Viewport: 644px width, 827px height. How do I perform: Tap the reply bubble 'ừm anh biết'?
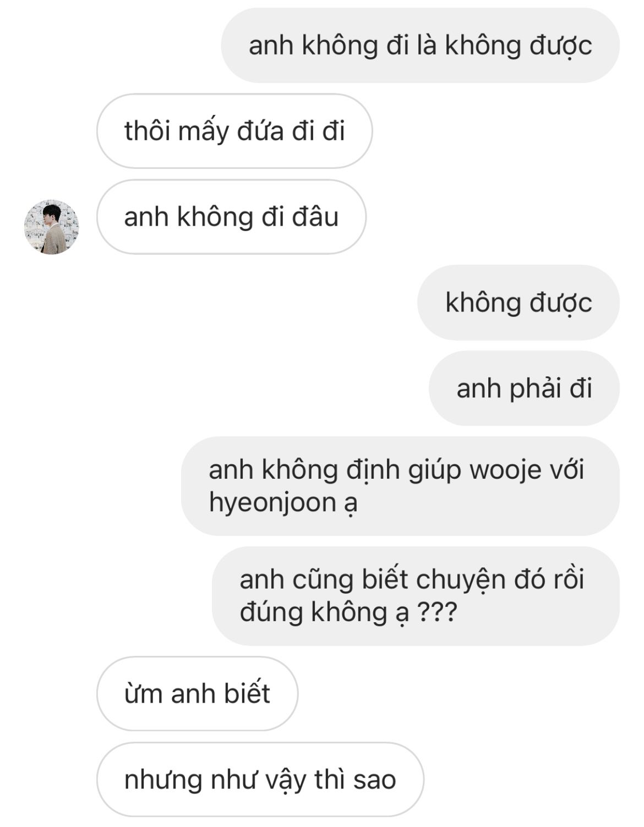pos(197,693)
